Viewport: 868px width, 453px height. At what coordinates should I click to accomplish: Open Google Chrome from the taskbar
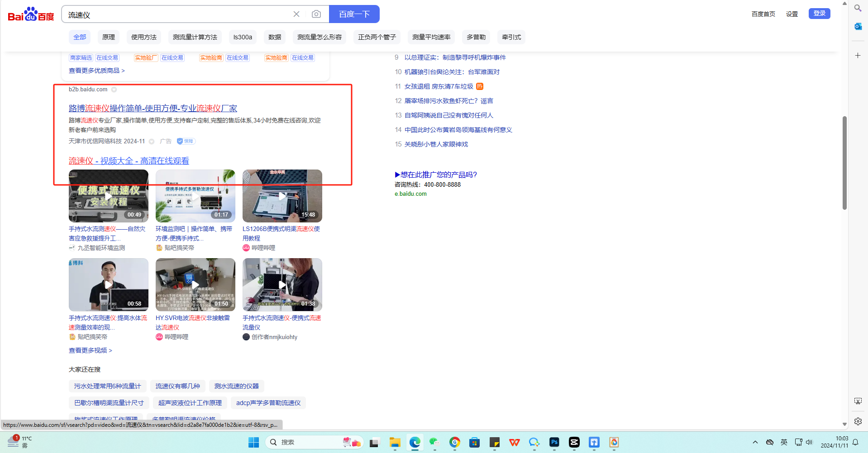[x=455, y=442]
